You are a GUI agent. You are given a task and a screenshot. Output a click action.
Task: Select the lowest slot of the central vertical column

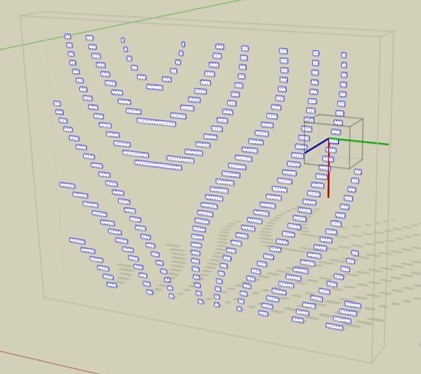tap(200, 301)
